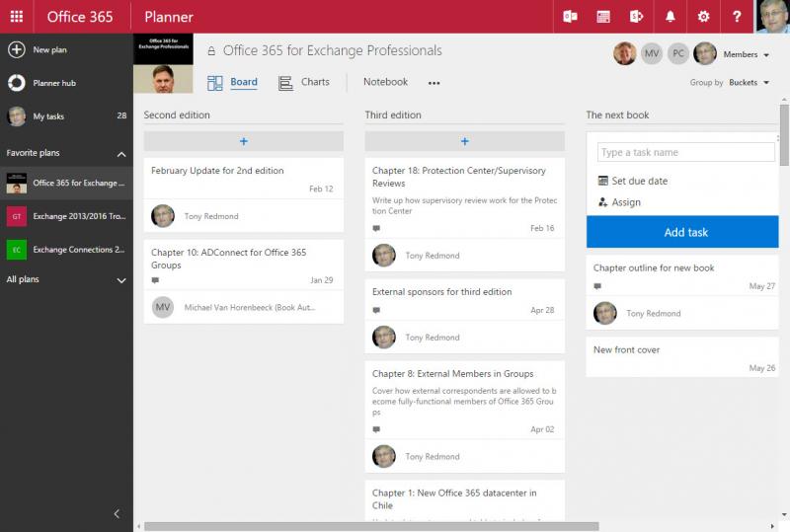Viewport: 790px width, 532px height.
Task: Open user profile photo in header
Action: [773, 17]
